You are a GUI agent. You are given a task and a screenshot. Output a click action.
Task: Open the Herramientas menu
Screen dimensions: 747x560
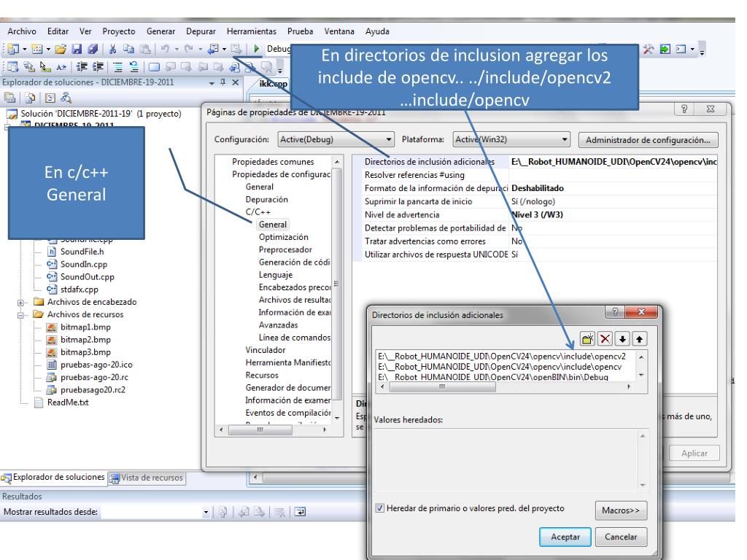pos(252,31)
